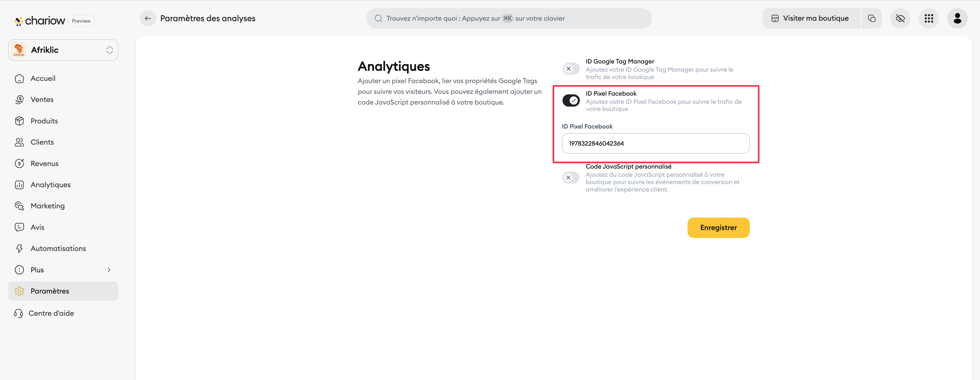This screenshot has width=980, height=380.
Task: Go to Marketing in the sidebar
Action: coord(47,206)
